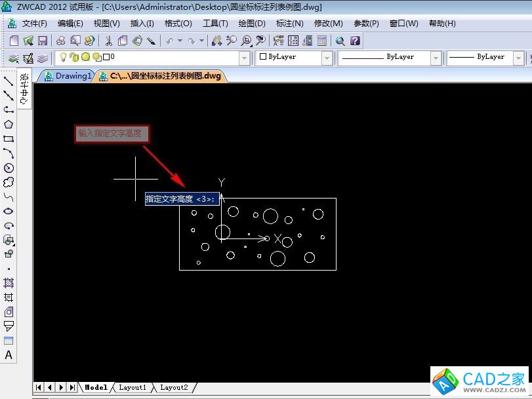Select the Hatch tool
The width and height of the screenshot is (532, 399).
pyautogui.click(x=9, y=283)
